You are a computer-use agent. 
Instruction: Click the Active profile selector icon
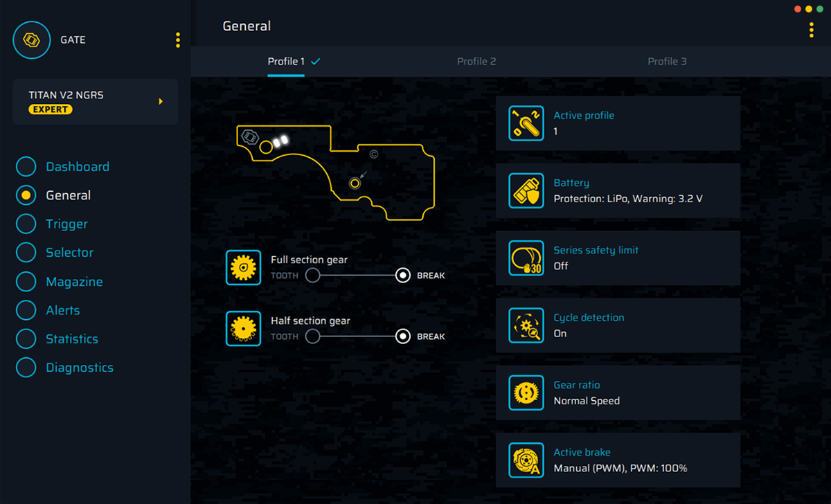coord(526,123)
